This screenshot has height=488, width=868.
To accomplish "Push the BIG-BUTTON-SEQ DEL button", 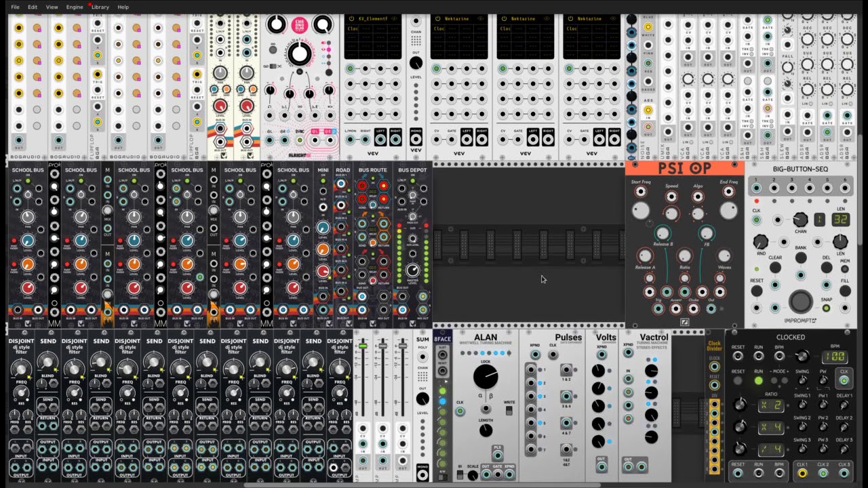I will tap(827, 267).
